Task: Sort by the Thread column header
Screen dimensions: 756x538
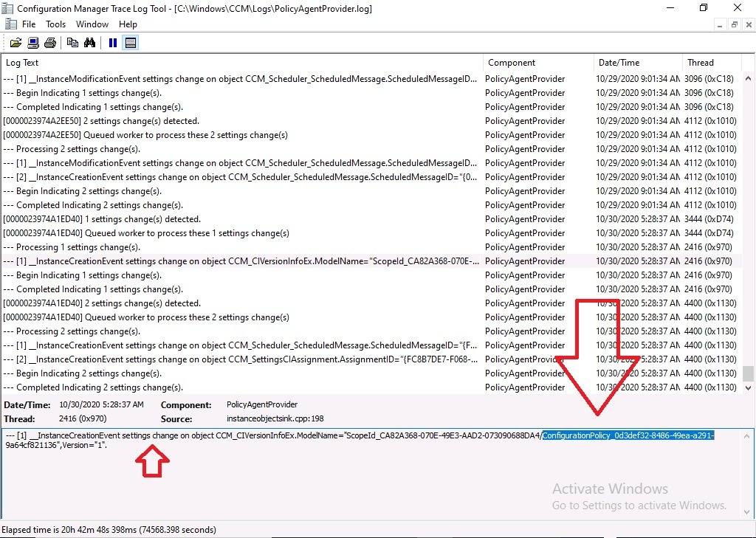Action: (712, 63)
